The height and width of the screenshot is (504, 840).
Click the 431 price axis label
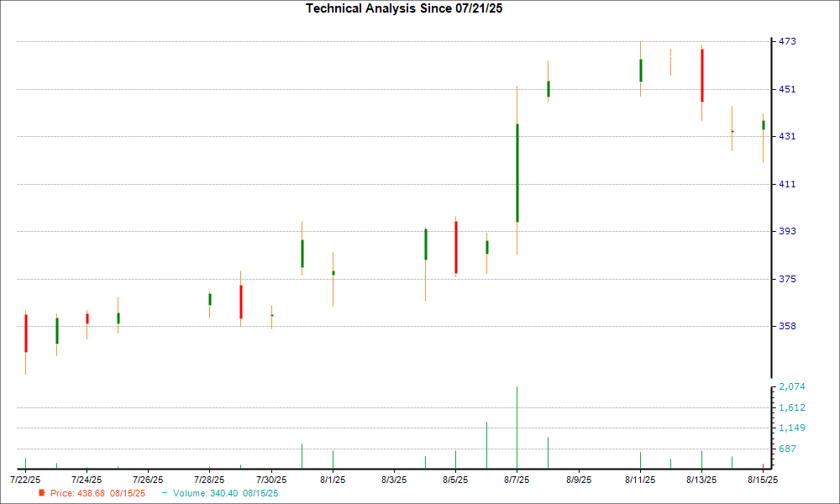coord(787,137)
